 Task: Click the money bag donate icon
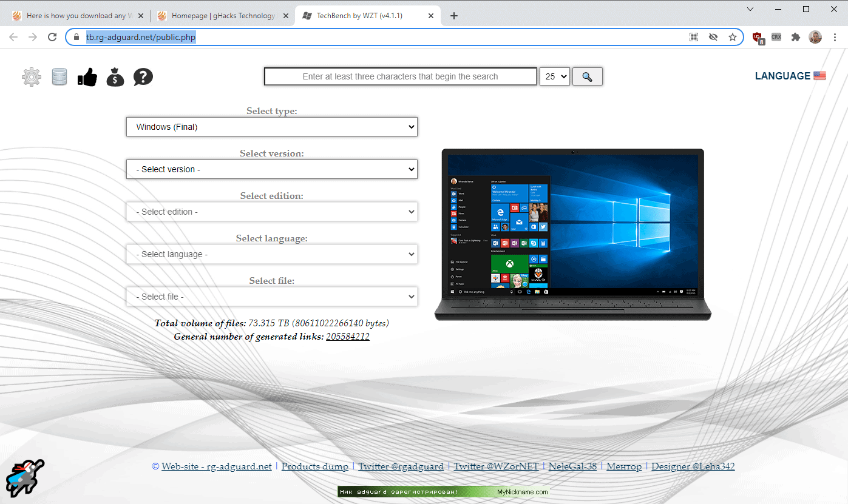[x=115, y=77]
